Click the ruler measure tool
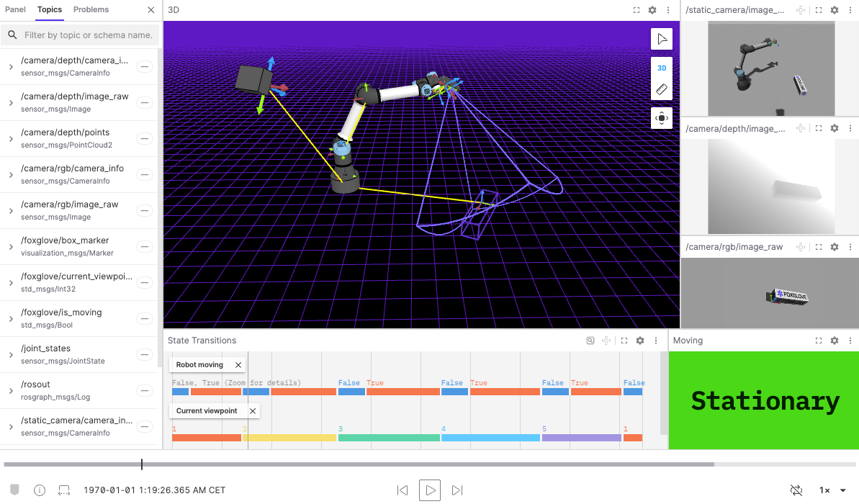This screenshot has height=504, width=859. (x=661, y=89)
